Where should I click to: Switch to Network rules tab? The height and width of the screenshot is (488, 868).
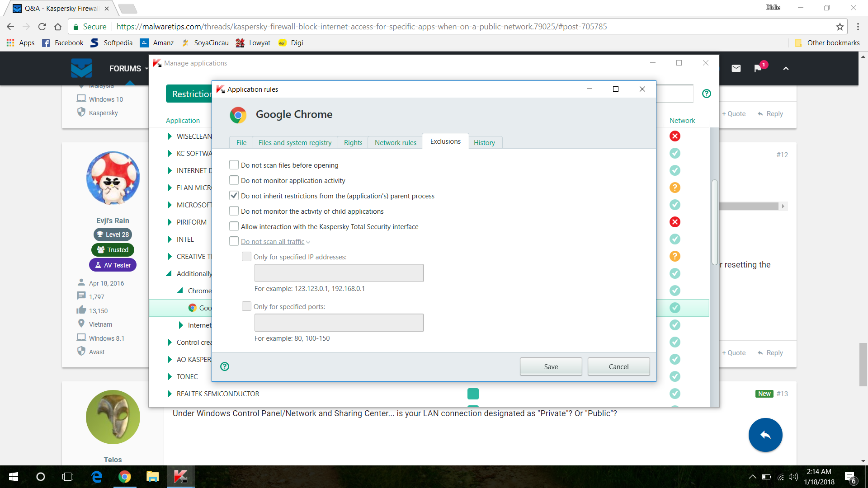tap(395, 142)
